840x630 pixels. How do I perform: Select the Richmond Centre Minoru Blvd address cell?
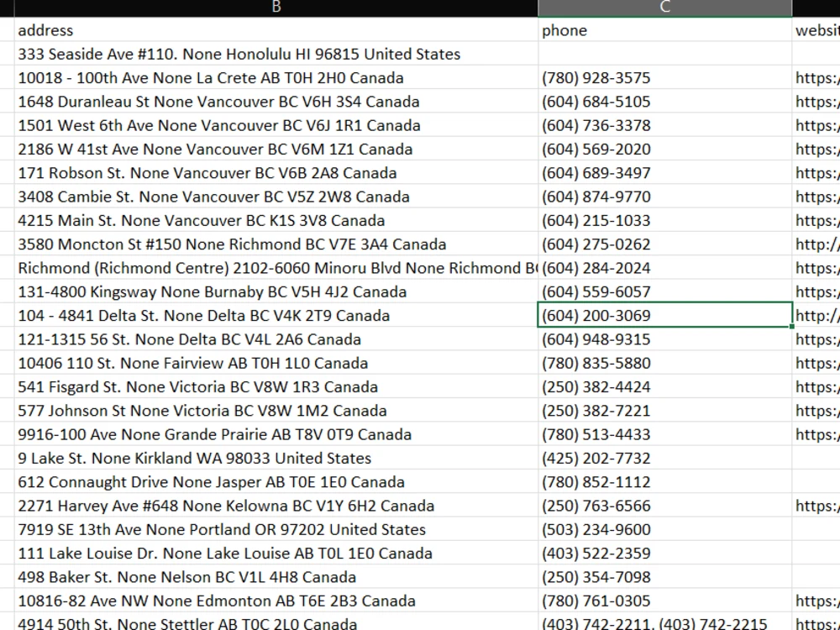(x=276, y=267)
